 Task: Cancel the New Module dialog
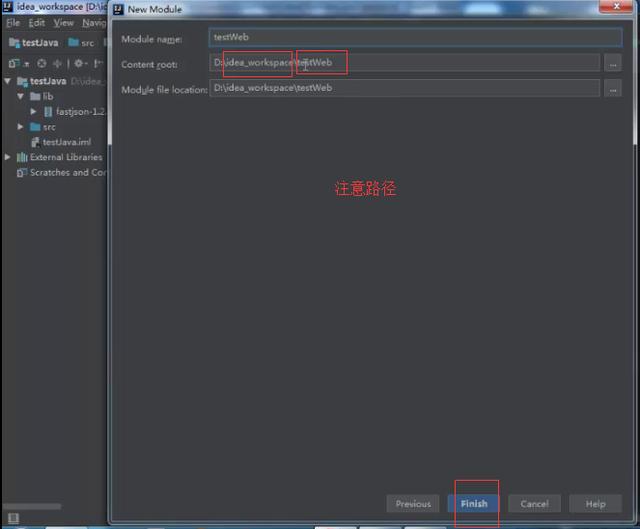(534, 504)
